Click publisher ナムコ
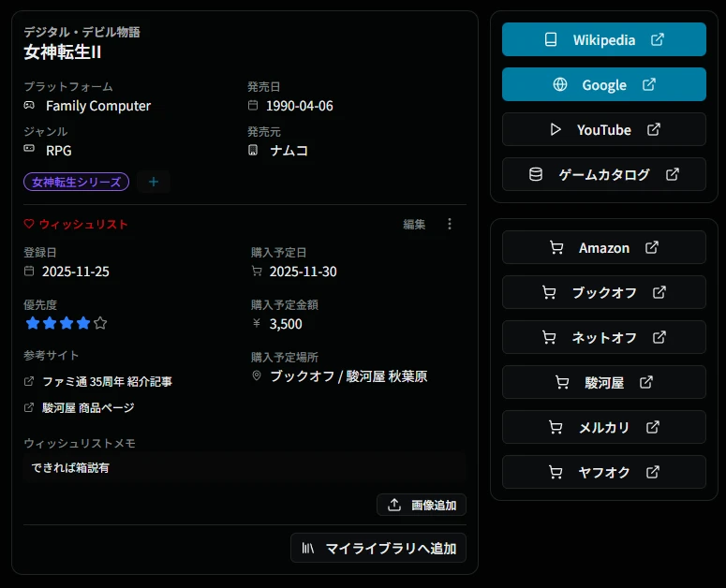 [289, 151]
